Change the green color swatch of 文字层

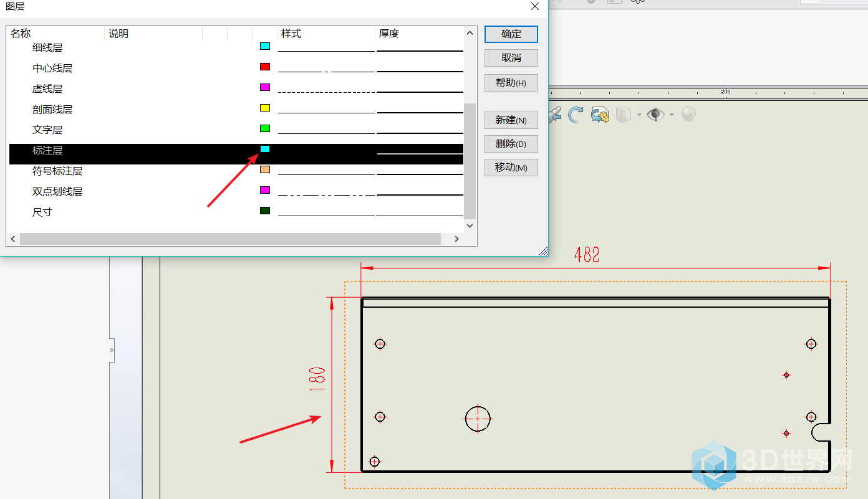[x=265, y=128]
